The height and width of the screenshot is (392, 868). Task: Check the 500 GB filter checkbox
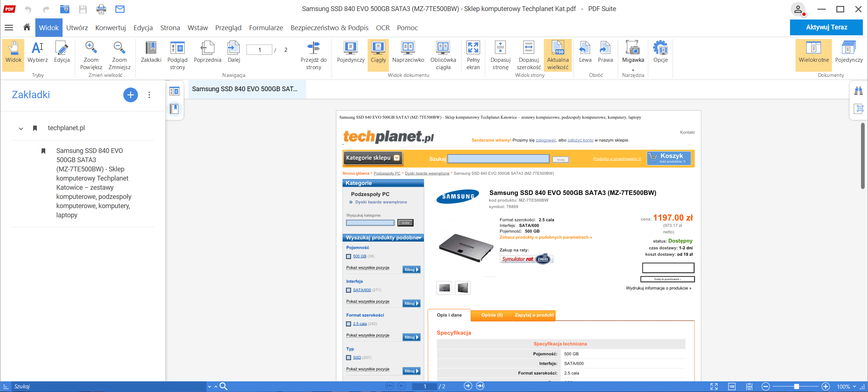pyautogui.click(x=348, y=256)
